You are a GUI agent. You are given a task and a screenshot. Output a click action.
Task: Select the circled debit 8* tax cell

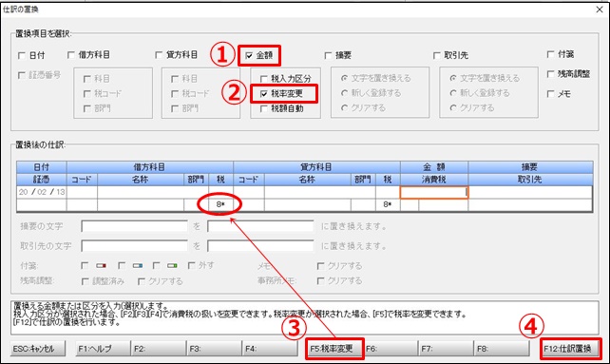click(220, 204)
